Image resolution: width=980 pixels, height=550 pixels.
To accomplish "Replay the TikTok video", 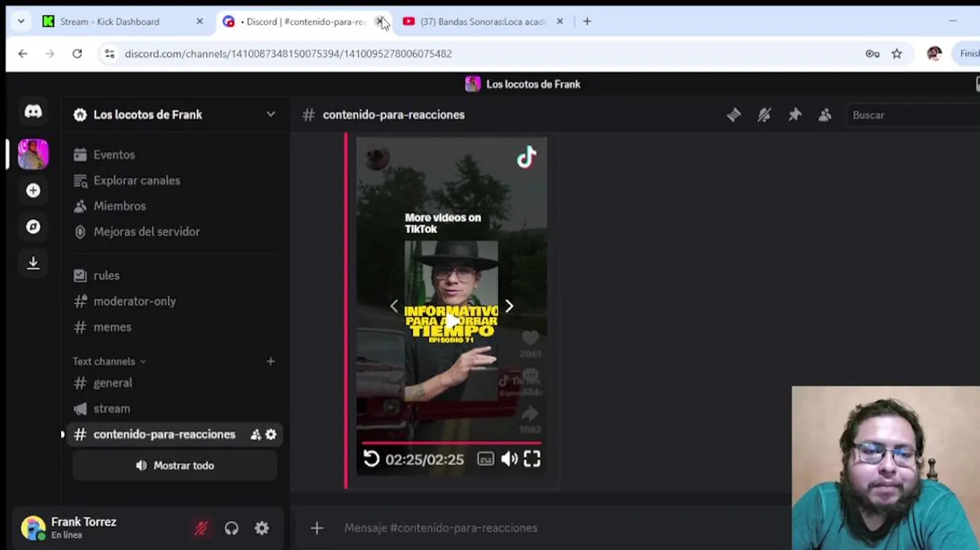I will tap(371, 458).
